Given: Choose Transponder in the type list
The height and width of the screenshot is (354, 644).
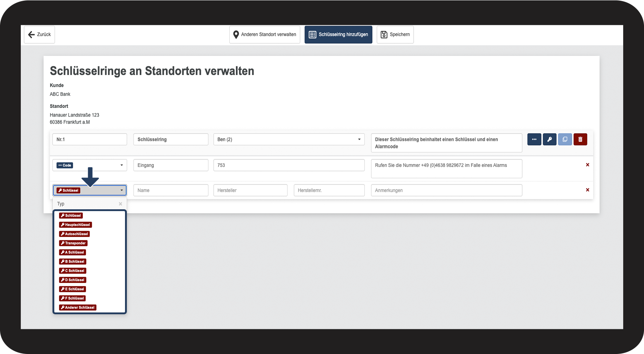Looking at the screenshot, I should (x=73, y=243).
